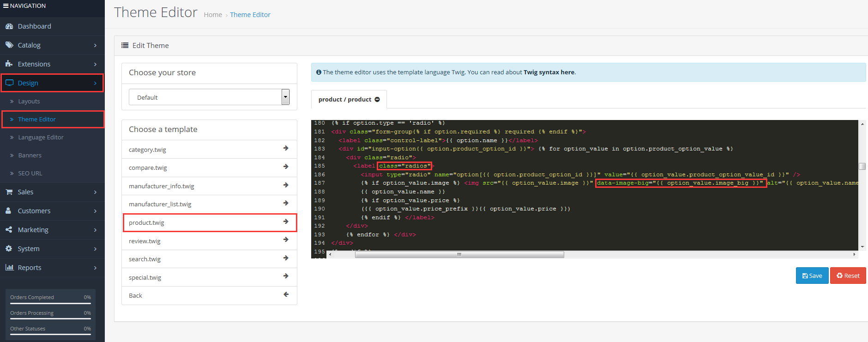Viewport: 868px width, 342px height.
Task: Click the list icon beside Edit Theme
Action: [125, 45]
